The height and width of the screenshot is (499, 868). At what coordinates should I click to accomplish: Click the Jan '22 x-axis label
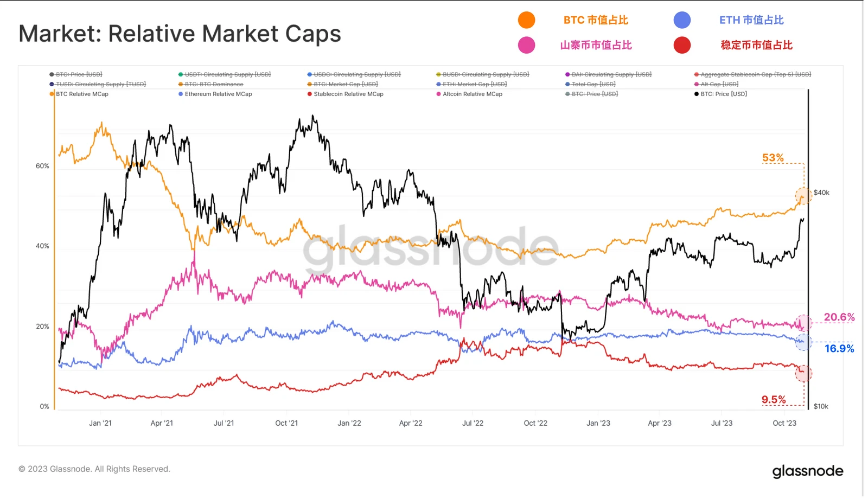(x=349, y=423)
